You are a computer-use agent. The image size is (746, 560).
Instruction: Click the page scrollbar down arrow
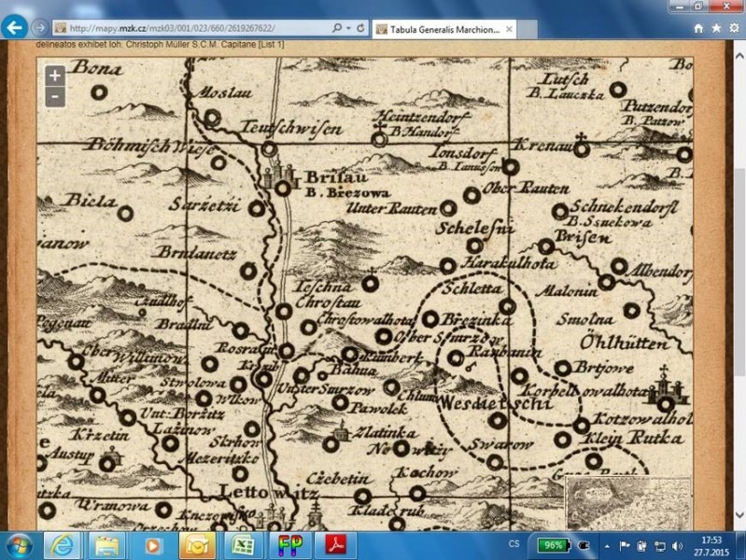pyautogui.click(x=739, y=515)
